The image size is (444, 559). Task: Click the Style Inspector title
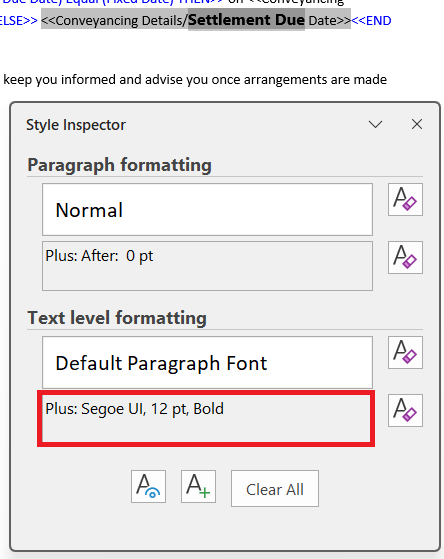pos(76,125)
